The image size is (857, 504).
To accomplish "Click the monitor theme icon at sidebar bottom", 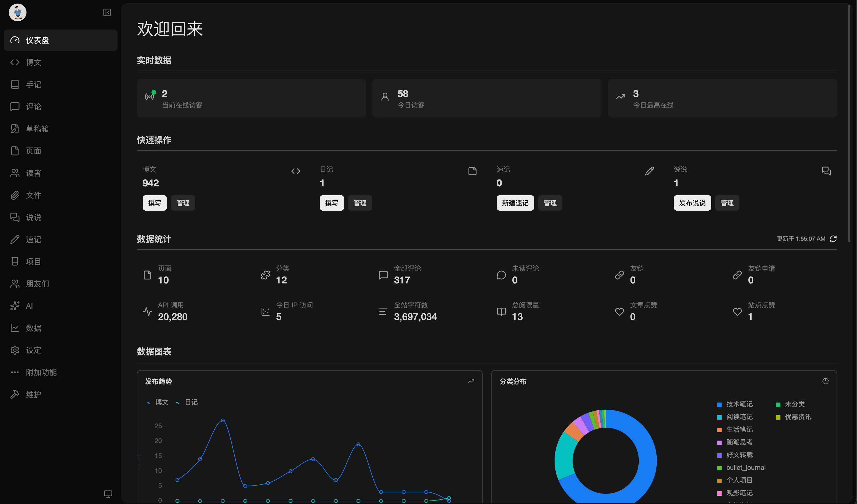I will (x=108, y=494).
